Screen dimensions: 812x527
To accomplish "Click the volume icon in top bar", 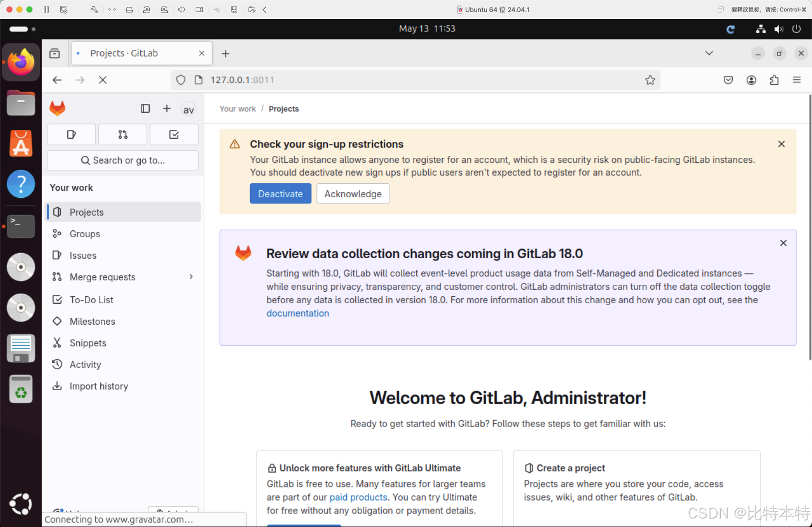I will pyautogui.click(x=779, y=29).
